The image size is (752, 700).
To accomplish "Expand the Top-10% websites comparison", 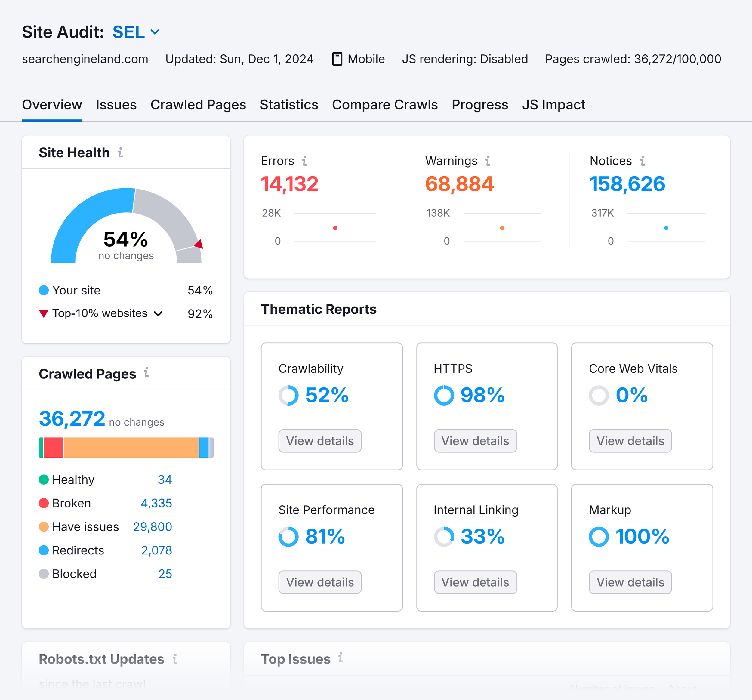I will tap(159, 313).
